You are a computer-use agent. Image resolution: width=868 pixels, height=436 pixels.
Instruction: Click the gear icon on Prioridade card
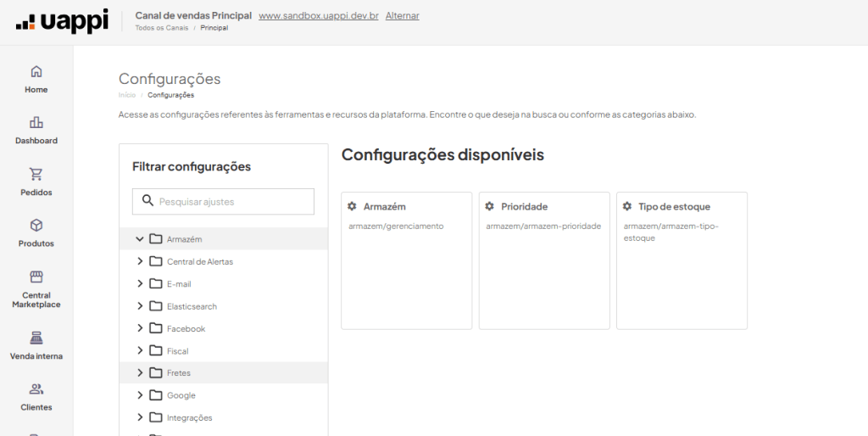pos(489,206)
